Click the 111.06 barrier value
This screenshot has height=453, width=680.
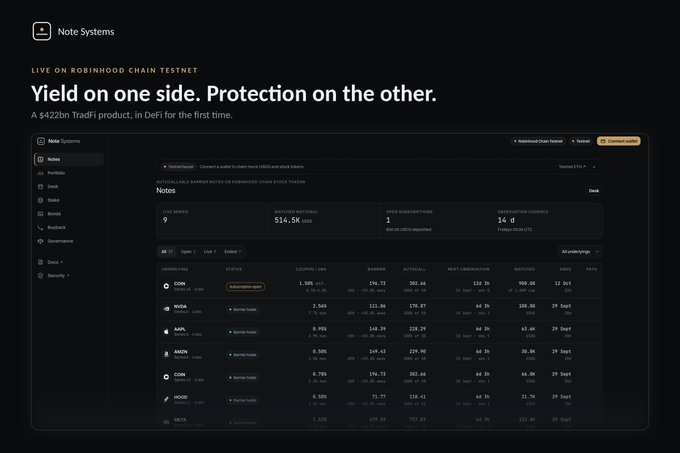pos(377,306)
